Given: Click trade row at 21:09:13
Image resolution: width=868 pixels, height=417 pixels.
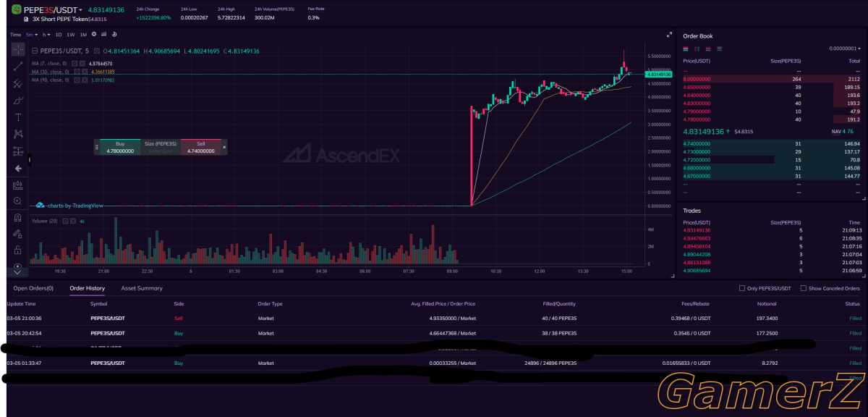Looking at the screenshot, I should coord(771,230).
